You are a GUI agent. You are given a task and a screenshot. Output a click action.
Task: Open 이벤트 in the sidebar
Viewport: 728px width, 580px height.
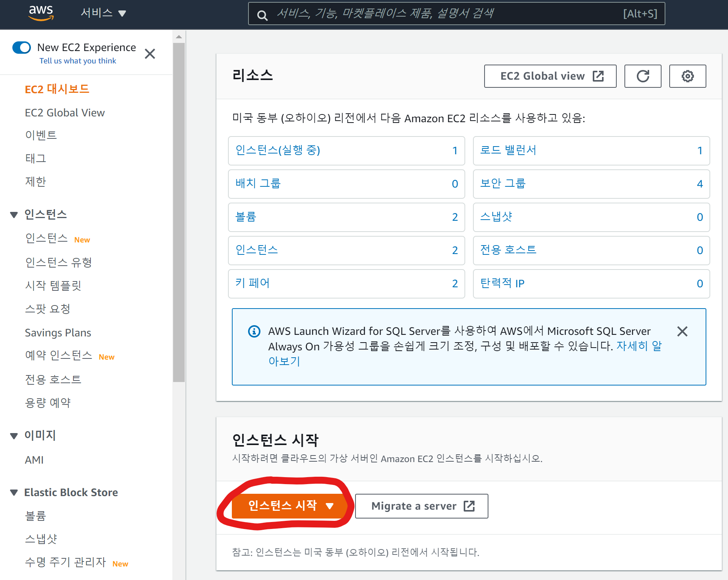pos(41,135)
